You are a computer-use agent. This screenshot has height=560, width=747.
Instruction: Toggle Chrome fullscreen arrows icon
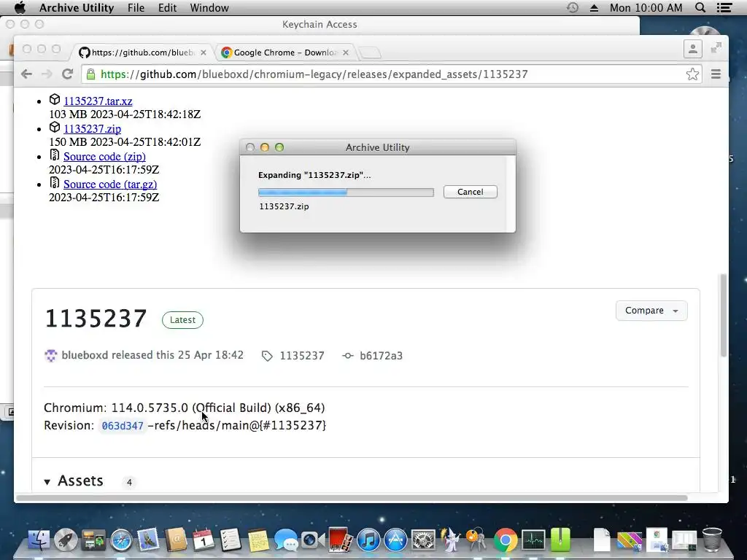(x=716, y=47)
